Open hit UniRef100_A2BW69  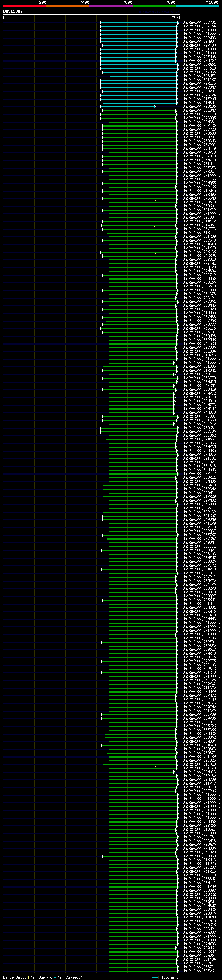point(199,856)
